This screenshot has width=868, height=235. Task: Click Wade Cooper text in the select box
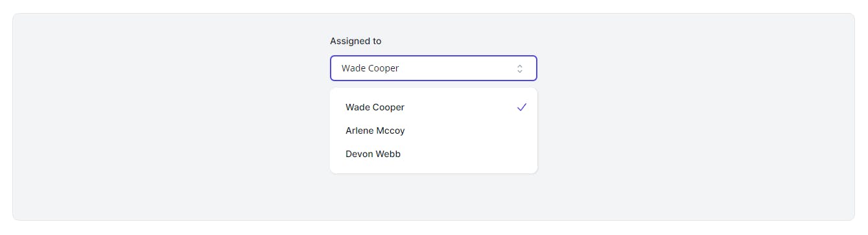pos(370,68)
